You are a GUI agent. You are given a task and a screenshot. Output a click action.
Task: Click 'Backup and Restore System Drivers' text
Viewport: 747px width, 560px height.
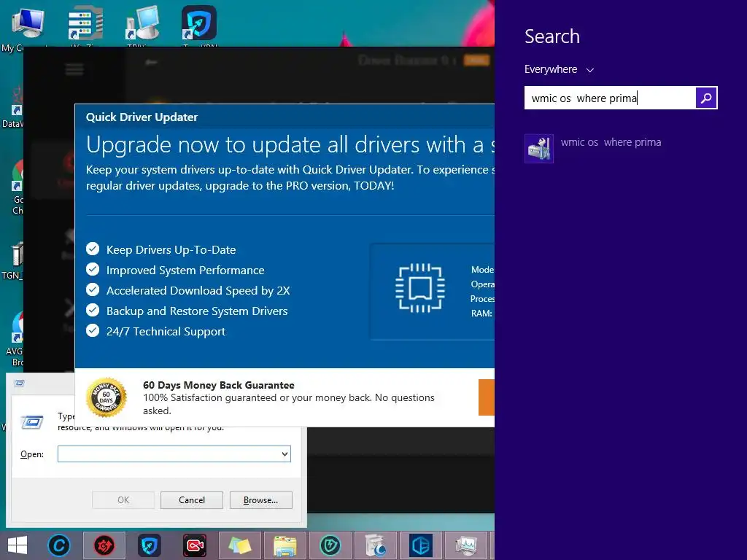(197, 311)
